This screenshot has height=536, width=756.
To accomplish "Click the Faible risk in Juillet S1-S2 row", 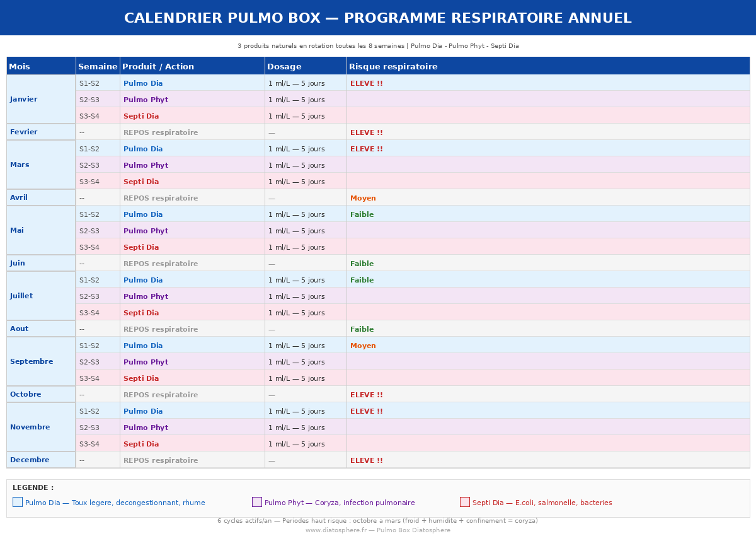I will (x=362, y=280).
